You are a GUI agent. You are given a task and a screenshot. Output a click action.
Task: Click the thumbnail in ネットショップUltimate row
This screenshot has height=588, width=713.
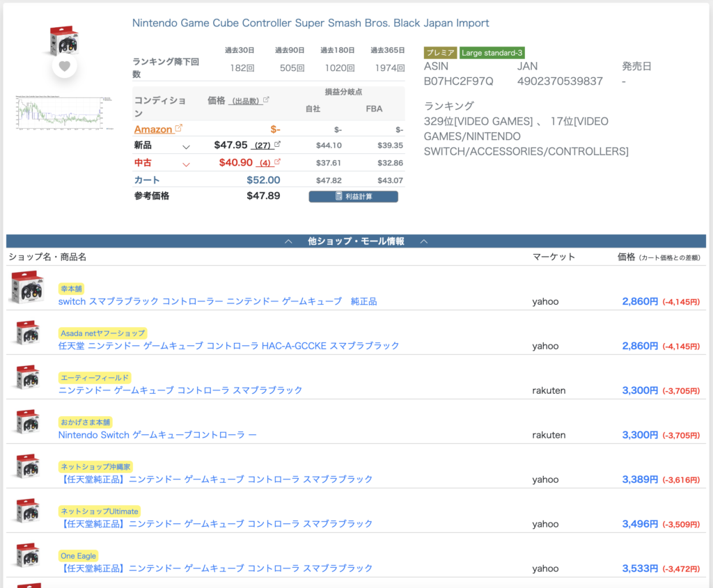tap(27, 511)
